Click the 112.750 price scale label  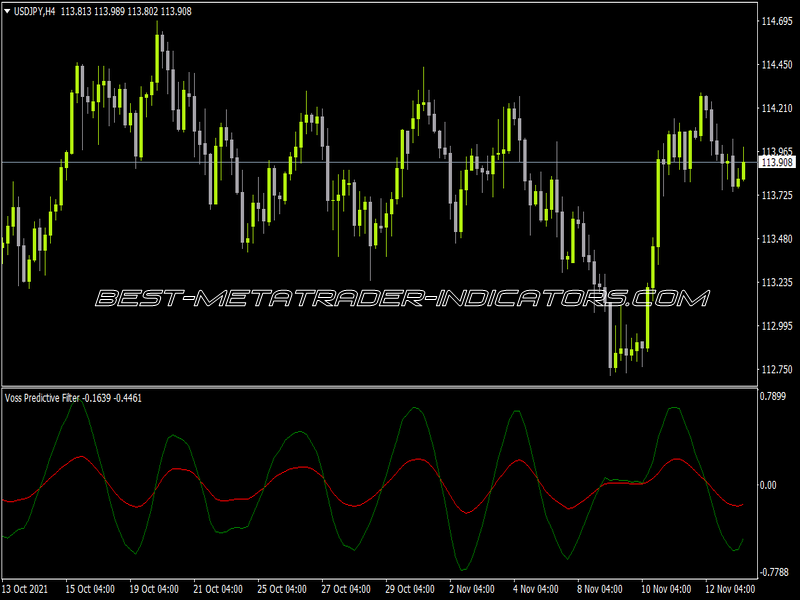tap(777, 369)
